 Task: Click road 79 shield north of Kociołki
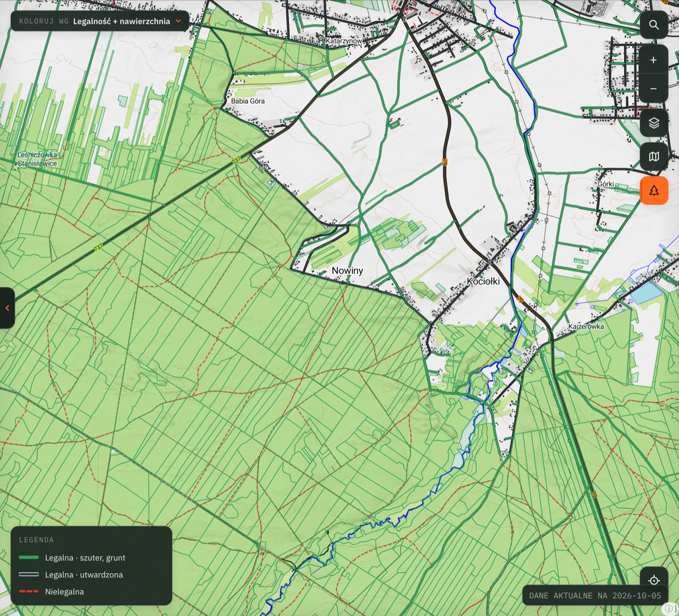444,162
